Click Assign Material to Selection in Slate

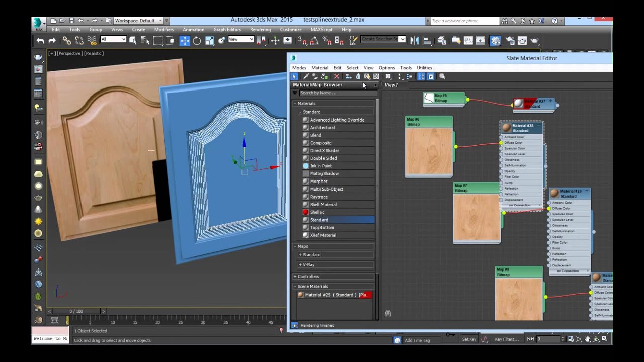325,76
